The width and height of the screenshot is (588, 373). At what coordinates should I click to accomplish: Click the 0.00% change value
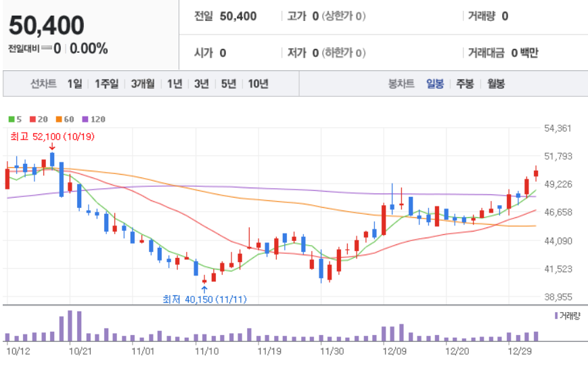pos(89,49)
